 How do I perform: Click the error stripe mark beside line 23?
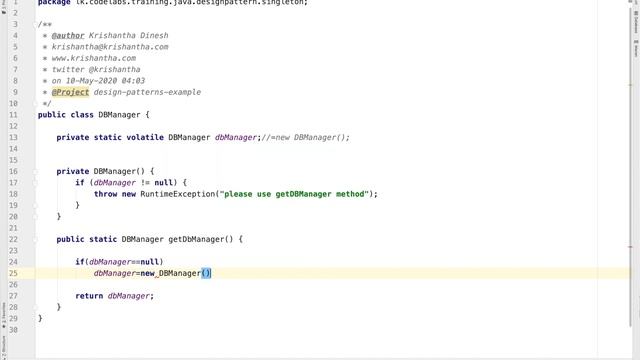point(631,247)
